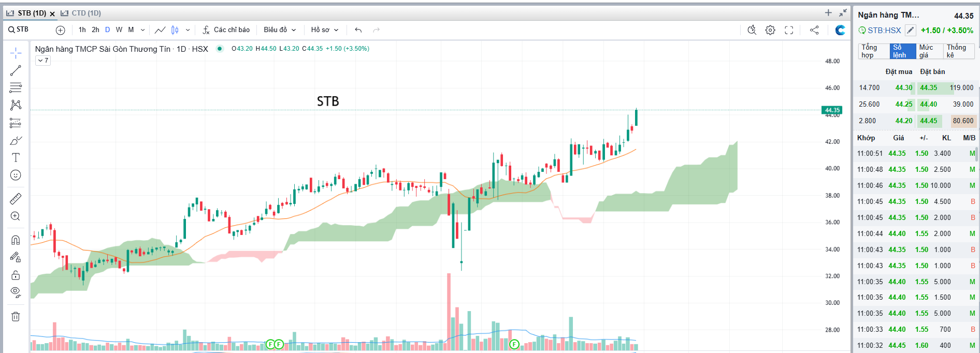Click the green clock icon beside STB:HSX
The height and width of the screenshot is (353, 980).
[862, 31]
